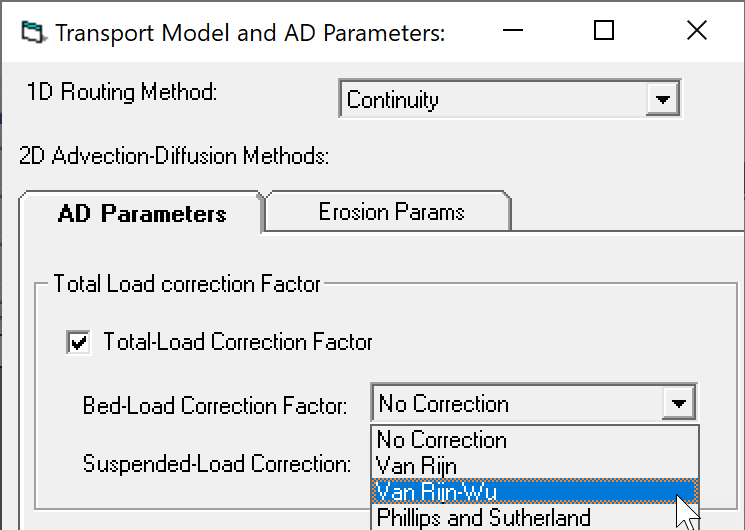Open the 1D Routing Method dropdown arrow

point(662,99)
